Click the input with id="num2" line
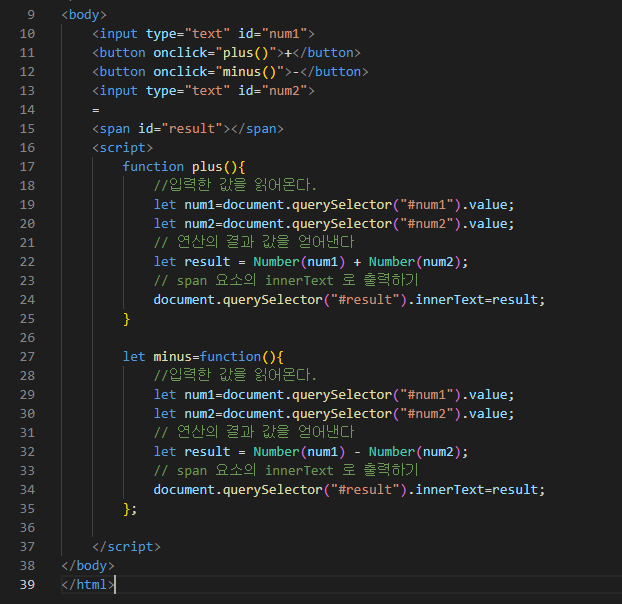622x604 pixels. pos(203,91)
